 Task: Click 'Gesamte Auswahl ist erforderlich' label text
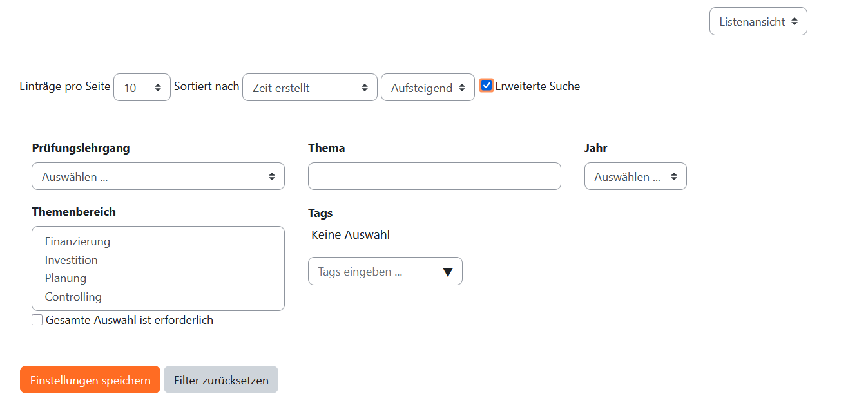tap(129, 320)
